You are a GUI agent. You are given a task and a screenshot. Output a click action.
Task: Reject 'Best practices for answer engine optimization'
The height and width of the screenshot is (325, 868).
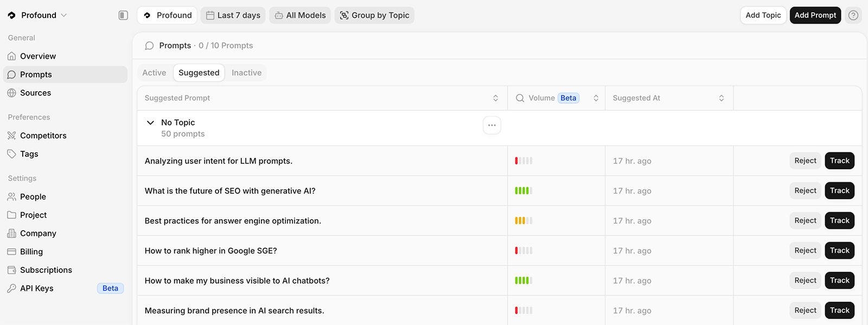805,220
